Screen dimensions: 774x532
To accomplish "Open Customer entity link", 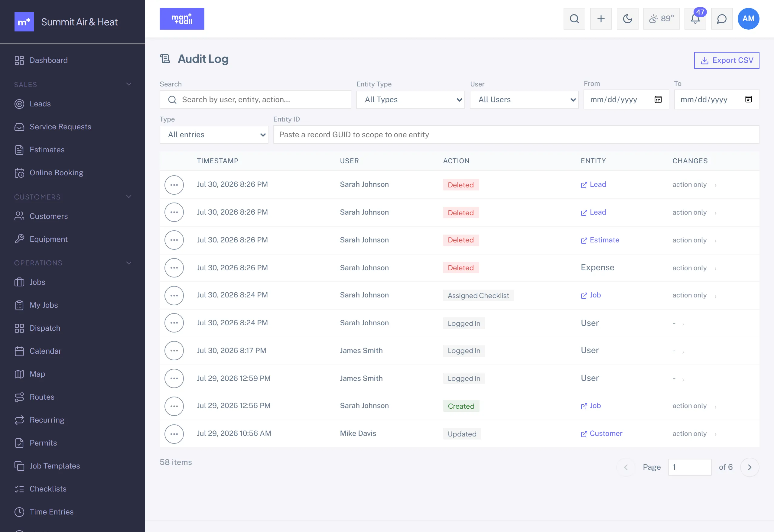I will (601, 434).
